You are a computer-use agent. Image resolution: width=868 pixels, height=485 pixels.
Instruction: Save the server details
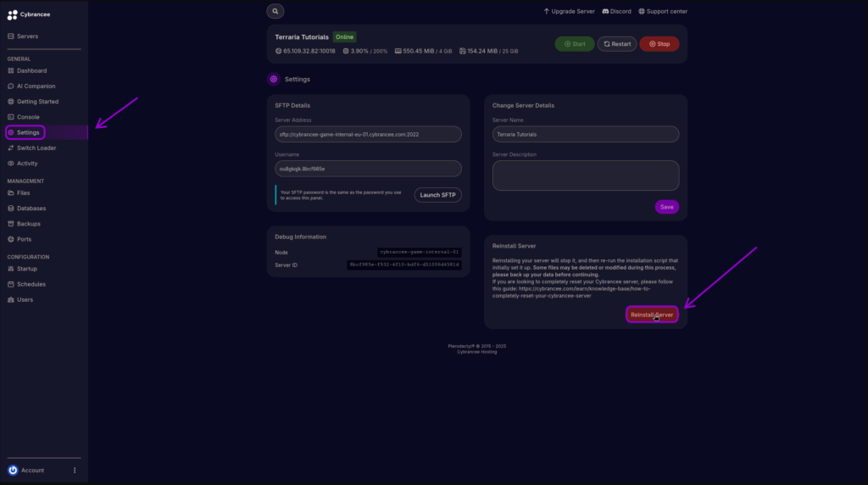coord(667,207)
